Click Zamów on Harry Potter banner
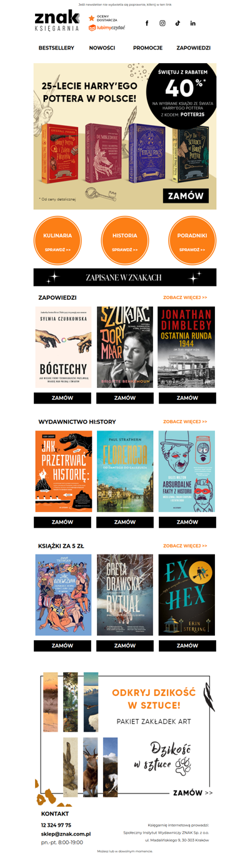This screenshot has width=250, height=868. (x=186, y=196)
